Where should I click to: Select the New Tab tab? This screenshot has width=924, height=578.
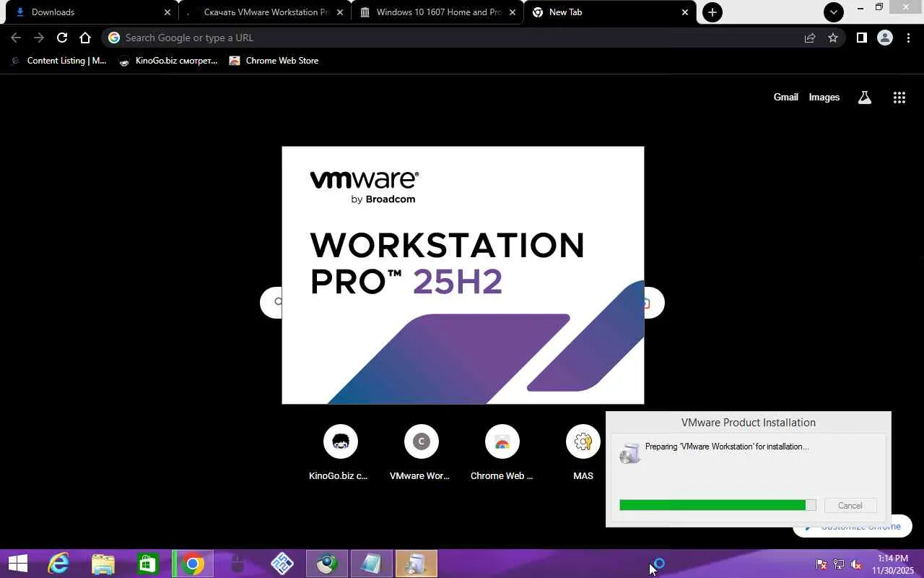click(x=609, y=12)
